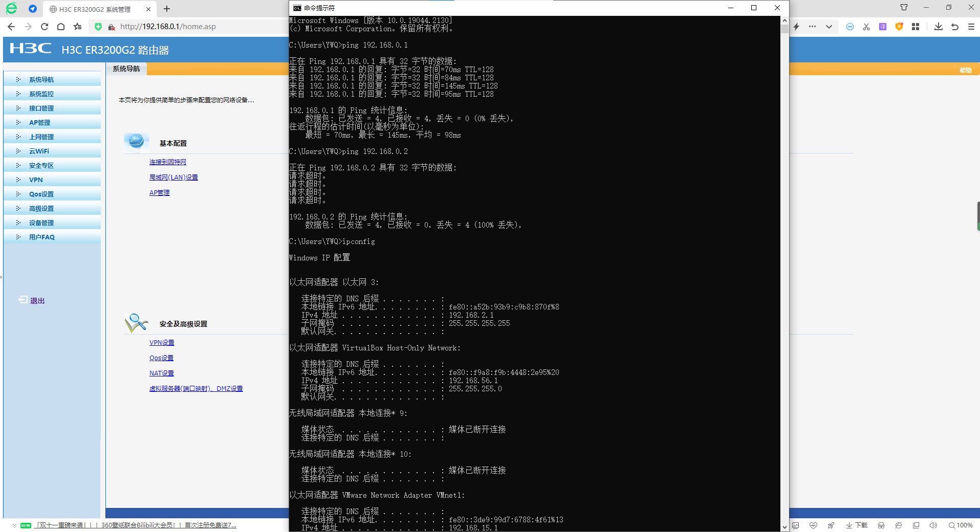Reload the router admin page
Viewport: 980px width, 532px height.
(x=45, y=27)
